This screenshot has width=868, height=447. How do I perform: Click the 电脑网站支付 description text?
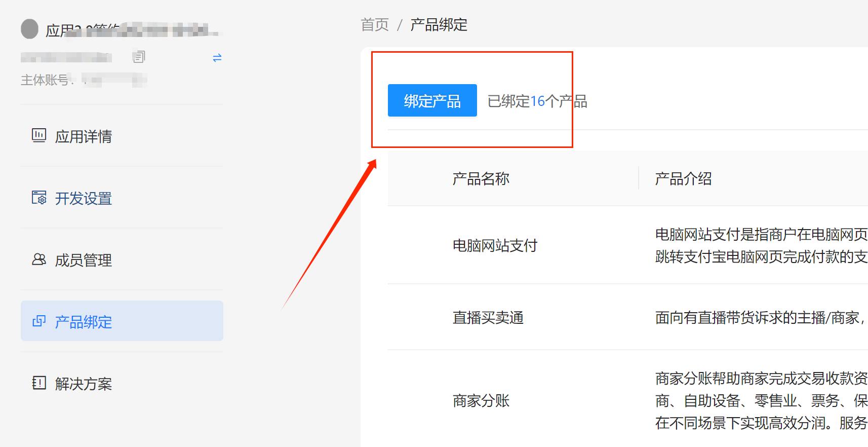[x=761, y=245]
